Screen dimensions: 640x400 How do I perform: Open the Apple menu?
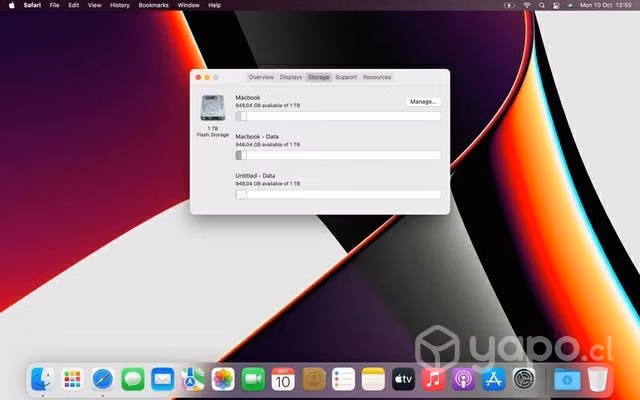tap(11, 5)
